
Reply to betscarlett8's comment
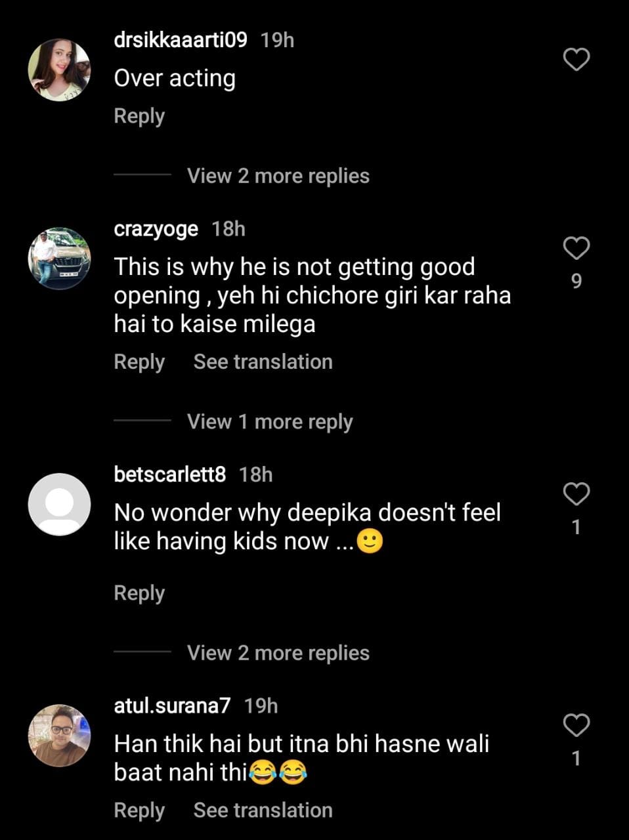[x=139, y=593]
